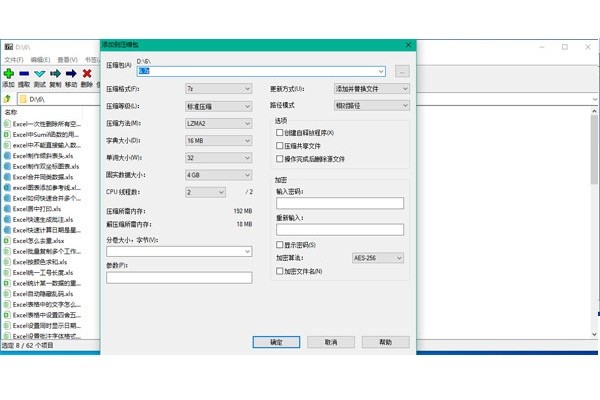Open the 查看(V) menu
Screen dimensions: 600x400
(67, 60)
